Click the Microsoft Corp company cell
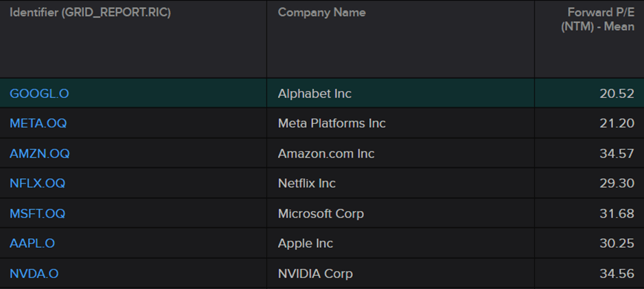The width and height of the screenshot is (644, 289). click(321, 214)
